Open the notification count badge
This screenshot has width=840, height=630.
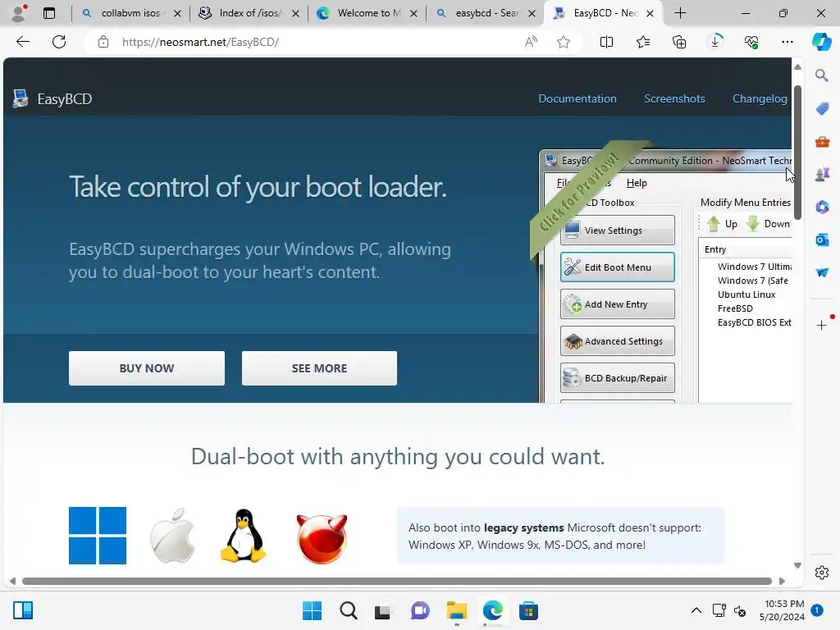(817, 610)
